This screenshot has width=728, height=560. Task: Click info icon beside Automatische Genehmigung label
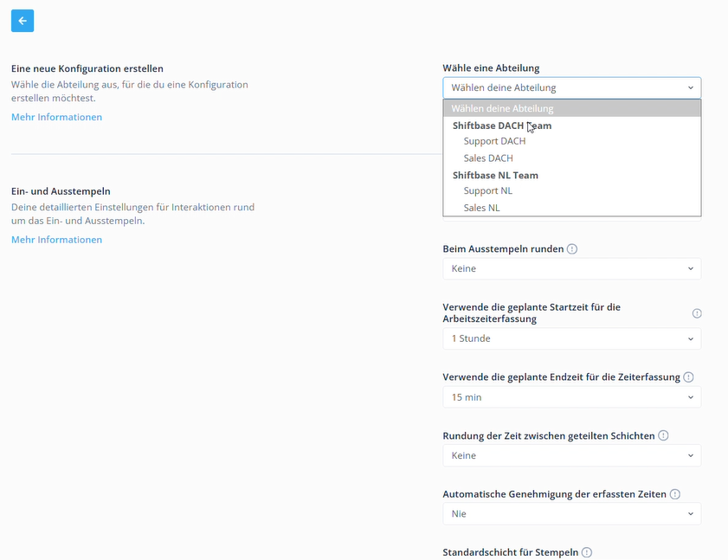pyautogui.click(x=675, y=494)
